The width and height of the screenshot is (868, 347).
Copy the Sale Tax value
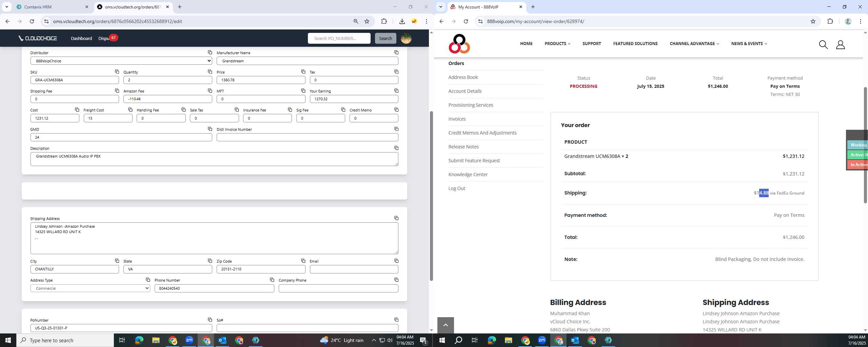coord(237,110)
